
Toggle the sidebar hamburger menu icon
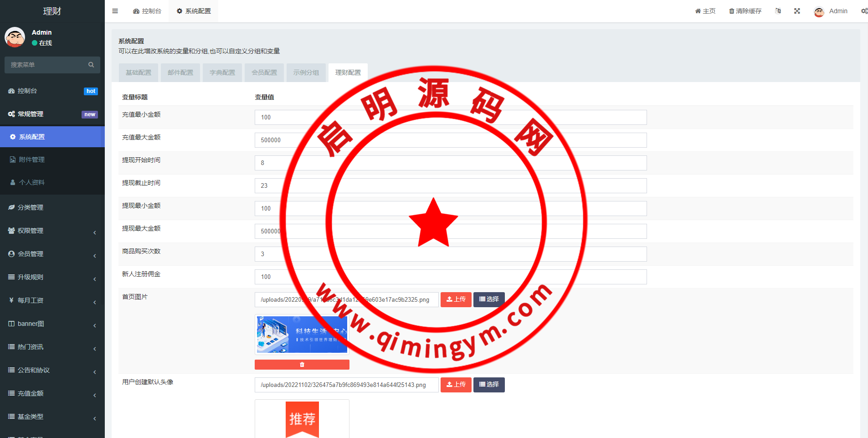(115, 11)
